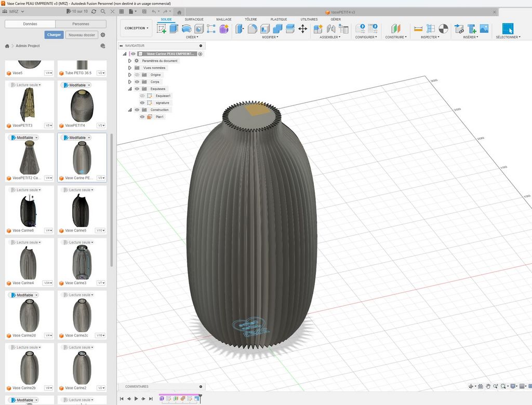Image resolution: width=532 pixels, height=405 pixels.
Task: Switch to the TÔLERIE tab
Action: pos(251,19)
